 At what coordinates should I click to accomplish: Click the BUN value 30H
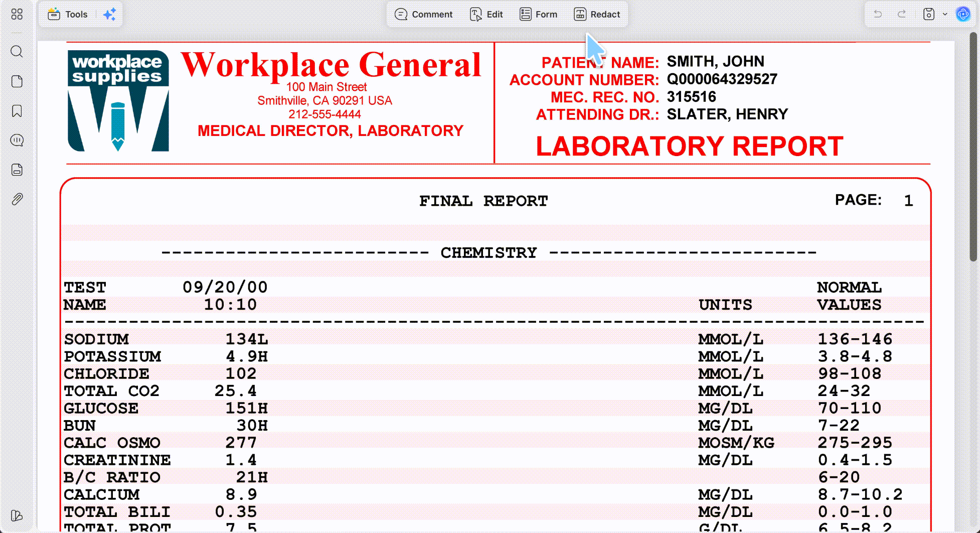click(x=252, y=425)
